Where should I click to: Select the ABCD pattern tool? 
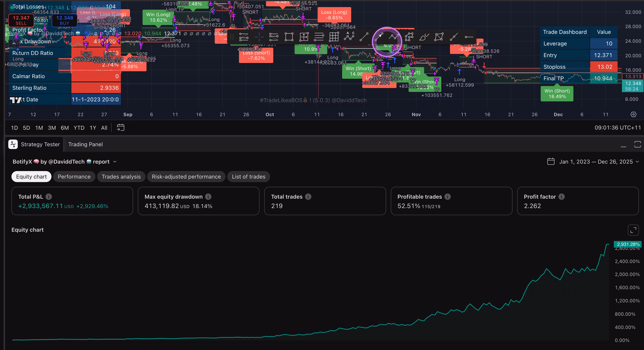tap(349, 37)
